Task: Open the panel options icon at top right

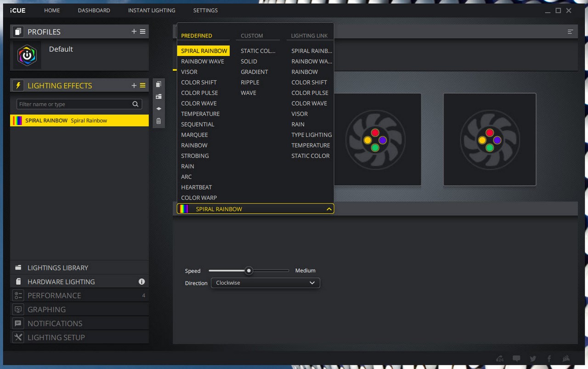Action: [570, 32]
